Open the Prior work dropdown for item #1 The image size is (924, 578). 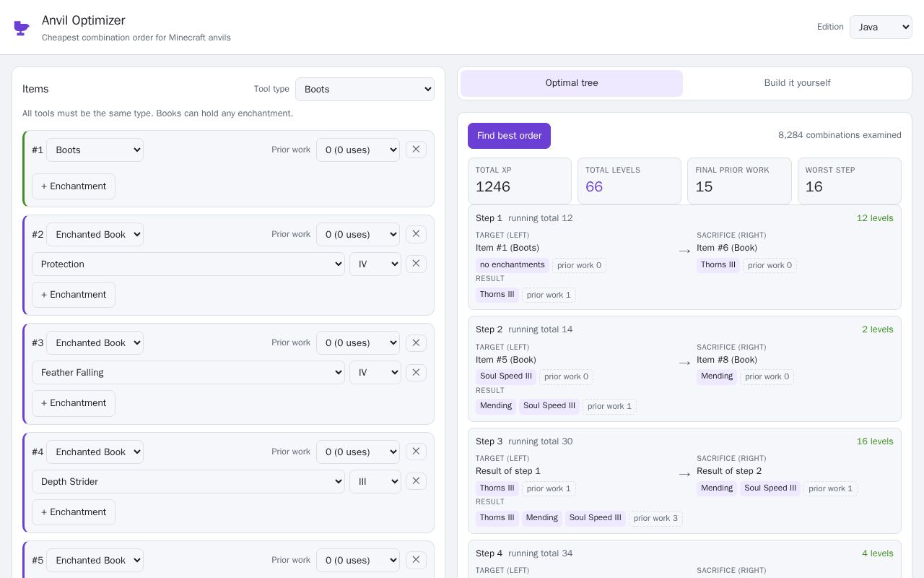[x=358, y=150]
